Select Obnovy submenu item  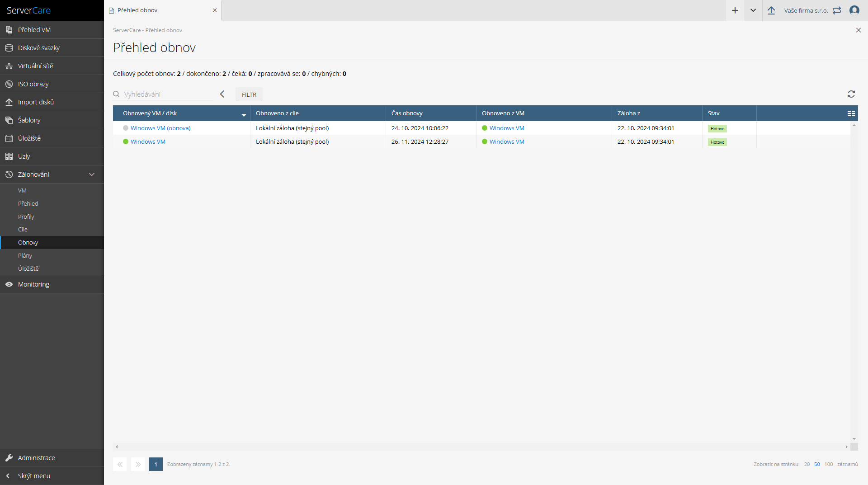point(52,243)
